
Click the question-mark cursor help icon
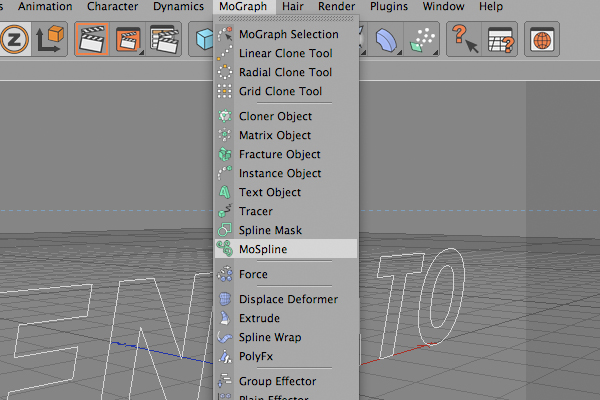point(465,39)
